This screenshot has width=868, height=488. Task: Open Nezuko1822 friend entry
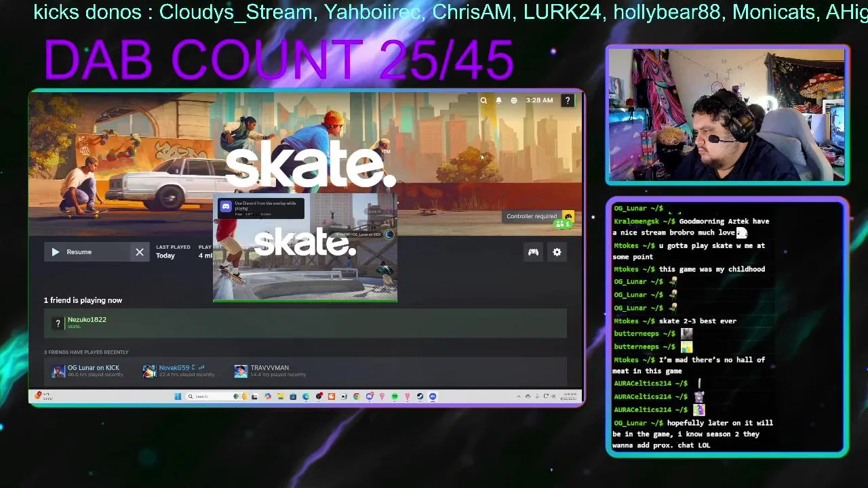point(305,323)
